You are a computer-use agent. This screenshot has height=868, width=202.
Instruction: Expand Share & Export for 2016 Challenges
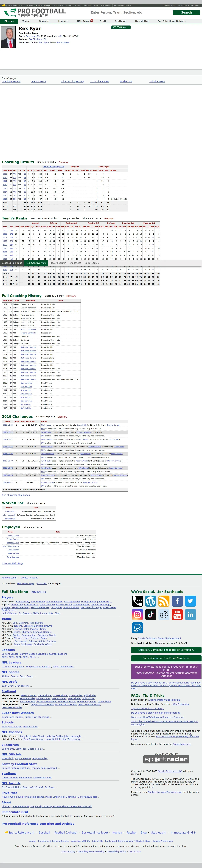[46, 416]
